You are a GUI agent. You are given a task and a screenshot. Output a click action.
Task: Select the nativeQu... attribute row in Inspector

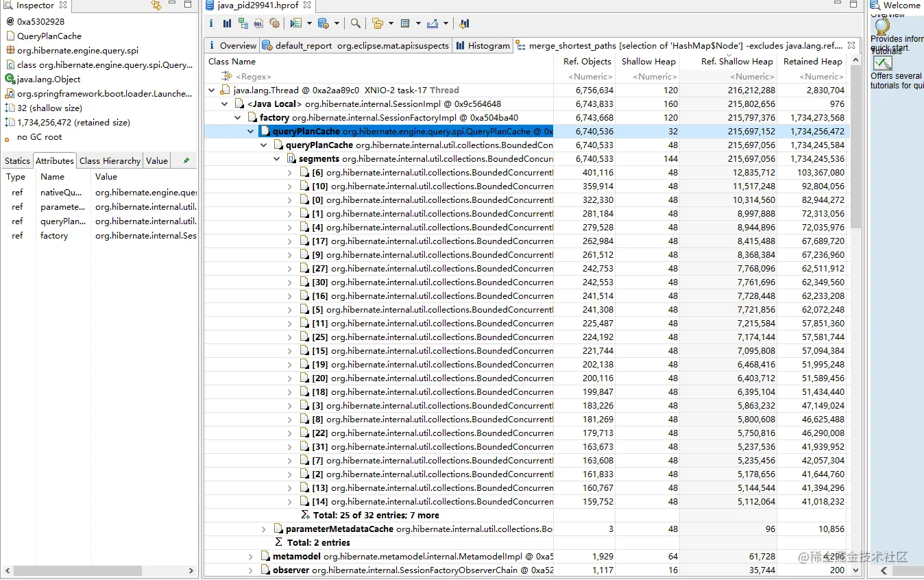(x=99, y=193)
